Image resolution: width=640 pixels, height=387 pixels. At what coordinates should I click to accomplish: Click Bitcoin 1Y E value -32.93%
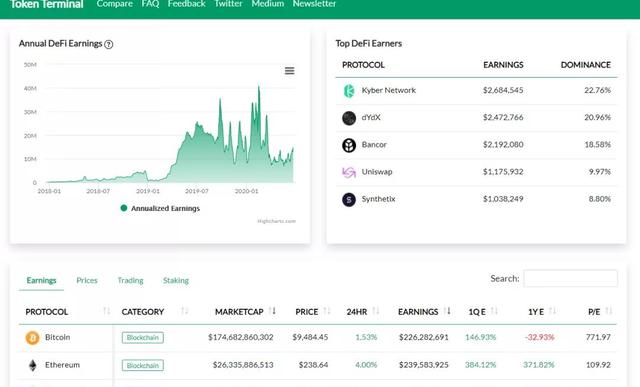tap(539, 337)
